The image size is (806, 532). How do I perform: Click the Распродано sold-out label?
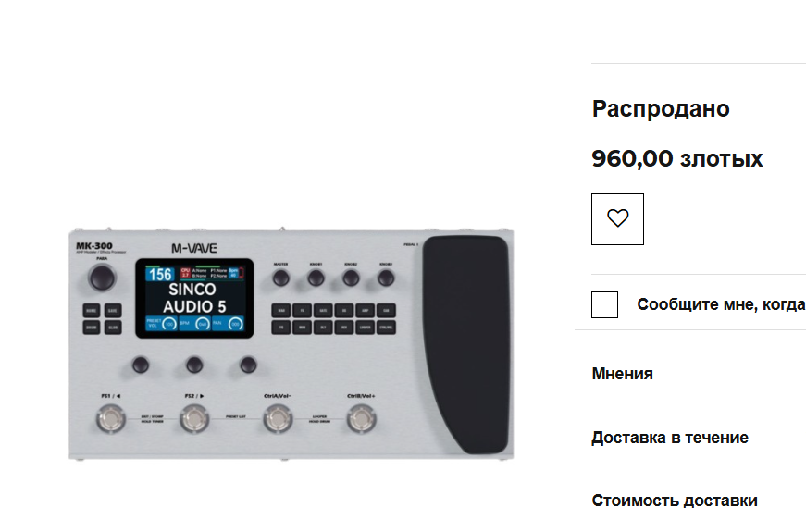tap(661, 109)
